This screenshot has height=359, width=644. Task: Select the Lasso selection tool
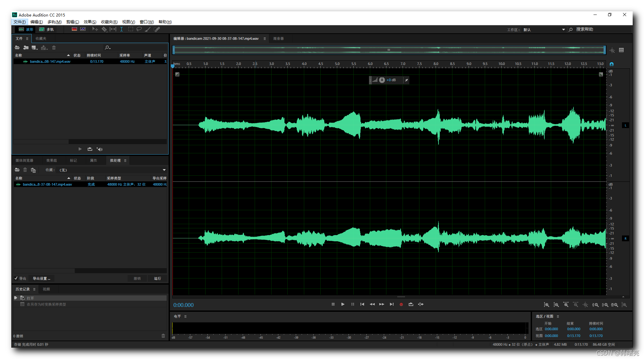(x=139, y=29)
